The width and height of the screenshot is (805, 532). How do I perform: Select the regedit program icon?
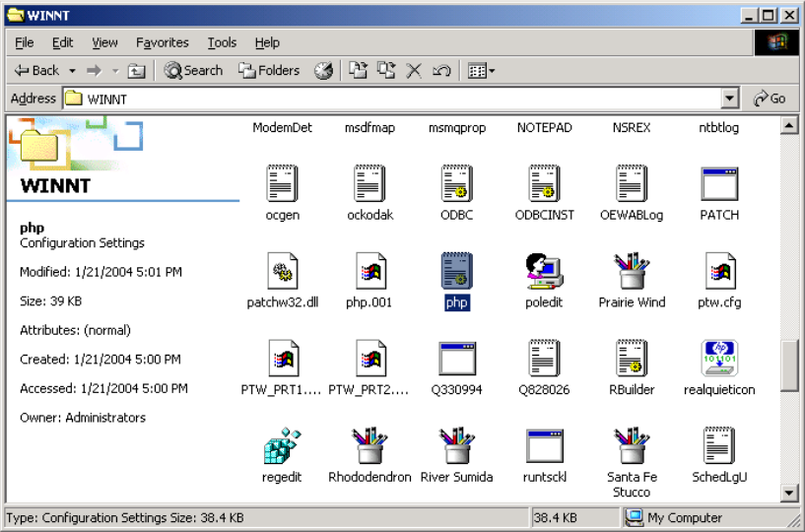(282, 446)
